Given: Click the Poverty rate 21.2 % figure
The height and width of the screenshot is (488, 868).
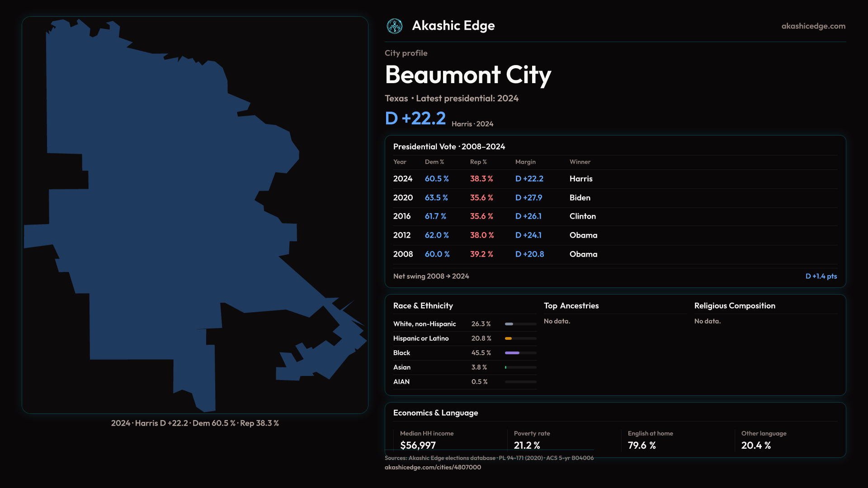Looking at the screenshot, I should 527,445.
